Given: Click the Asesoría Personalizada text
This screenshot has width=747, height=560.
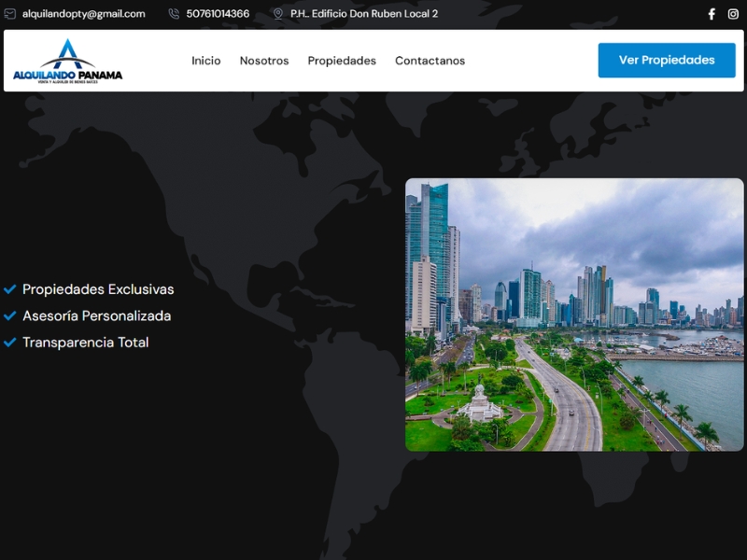Looking at the screenshot, I should 97,315.
